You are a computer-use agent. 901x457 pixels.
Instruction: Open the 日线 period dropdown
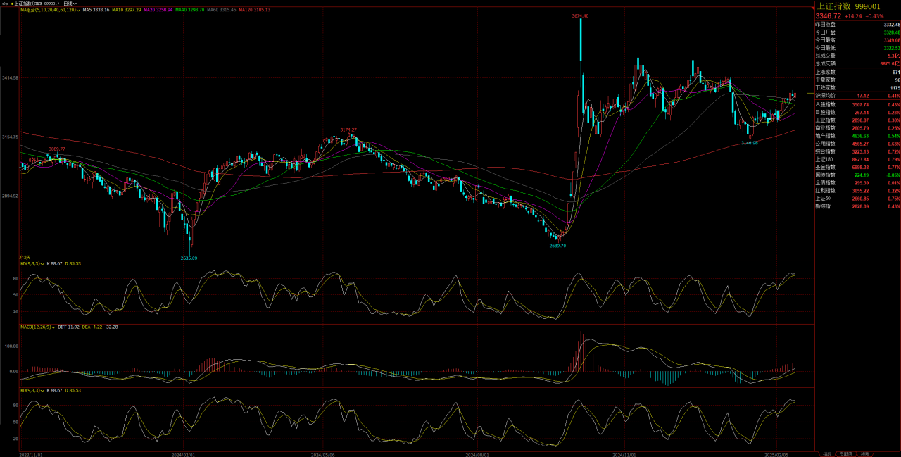click(70, 3)
